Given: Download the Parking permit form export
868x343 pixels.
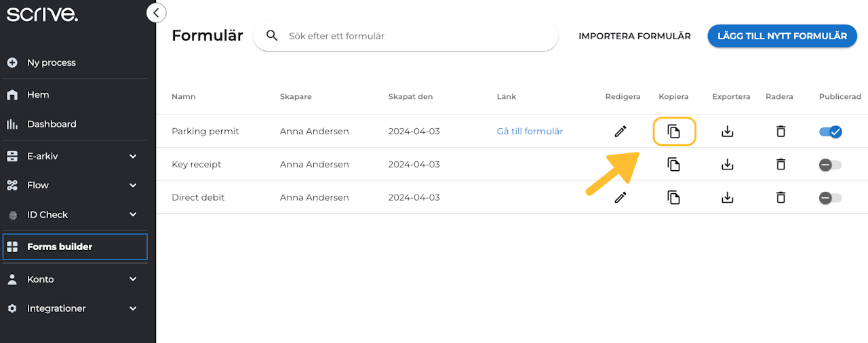Looking at the screenshot, I should coord(727,132).
